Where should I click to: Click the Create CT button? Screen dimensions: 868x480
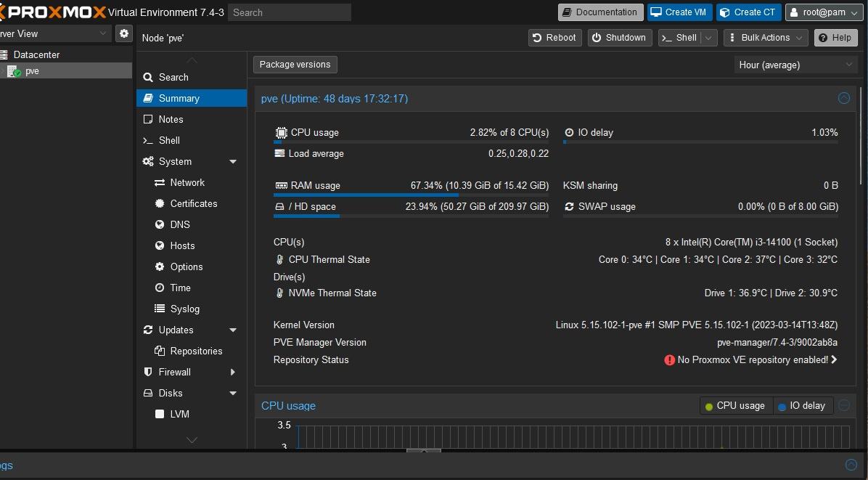pyautogui.click(x=749, y=12)
